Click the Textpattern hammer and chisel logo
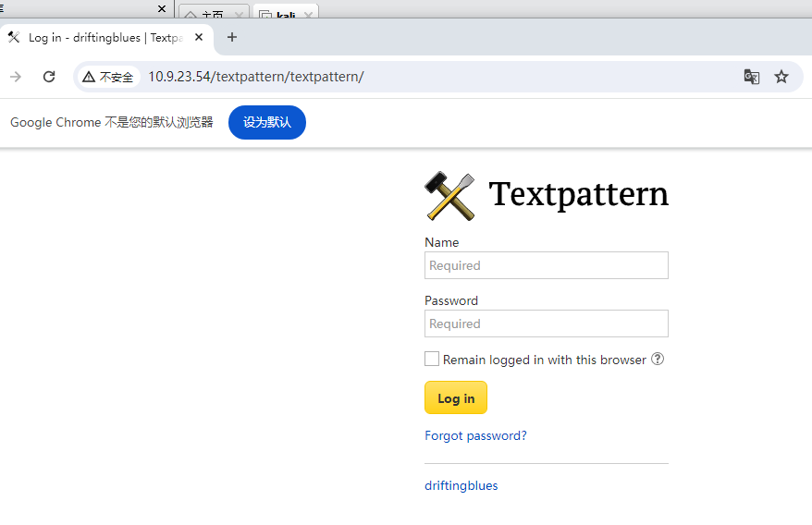The height and width of the screenshot is (525, 812). 449,196
